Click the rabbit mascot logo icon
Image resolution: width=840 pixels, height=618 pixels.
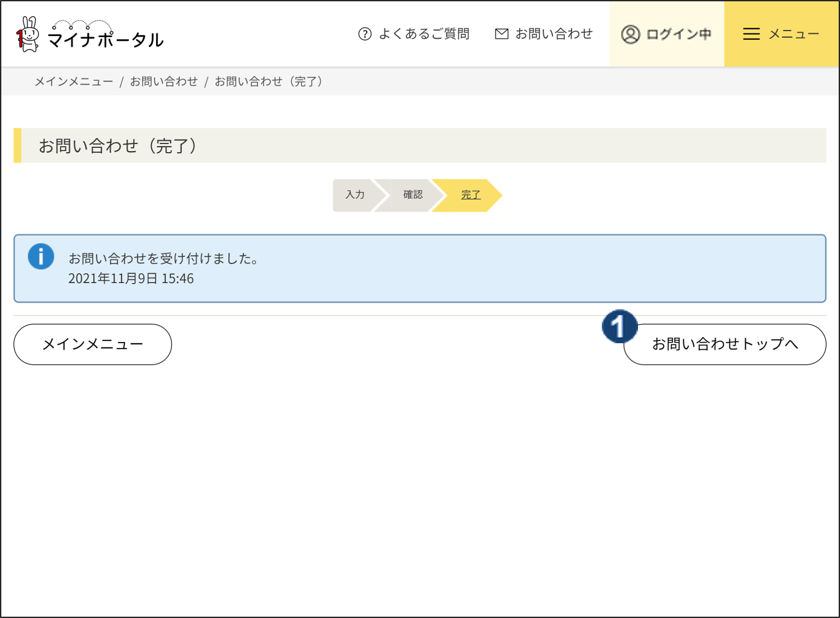click(27, 34)
